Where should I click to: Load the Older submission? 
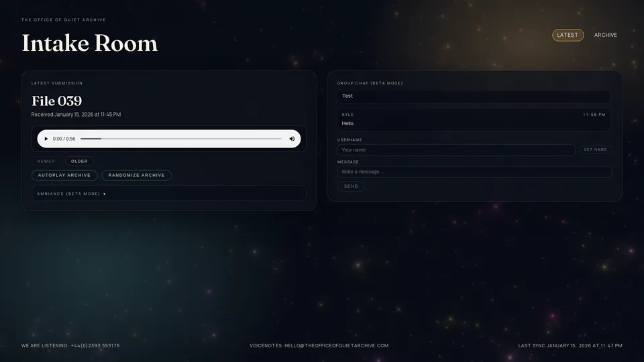coord(79,162)
